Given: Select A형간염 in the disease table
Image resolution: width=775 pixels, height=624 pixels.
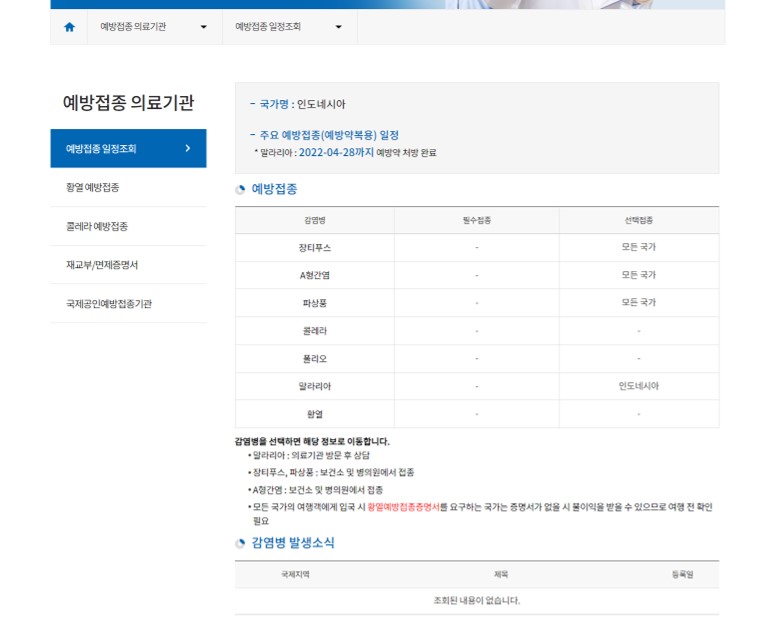Looking at the screenshot, I should coord(315,275).
